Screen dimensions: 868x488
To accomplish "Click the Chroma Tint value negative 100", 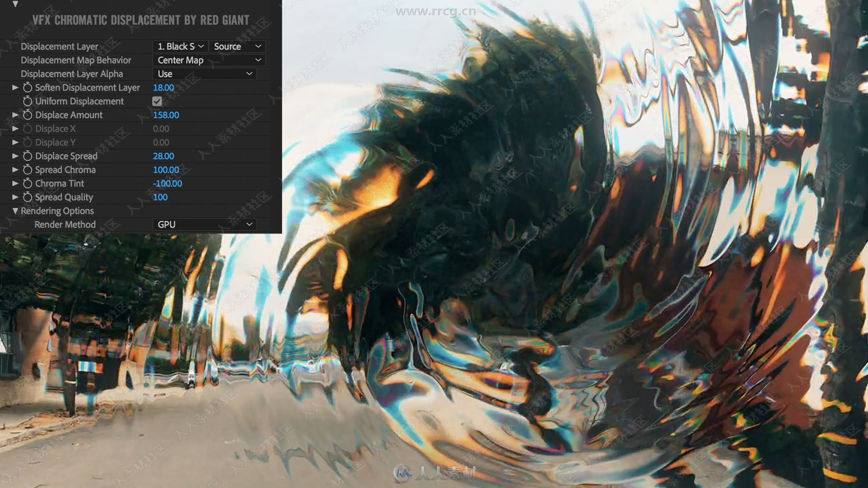I will [x=168, y=183].
